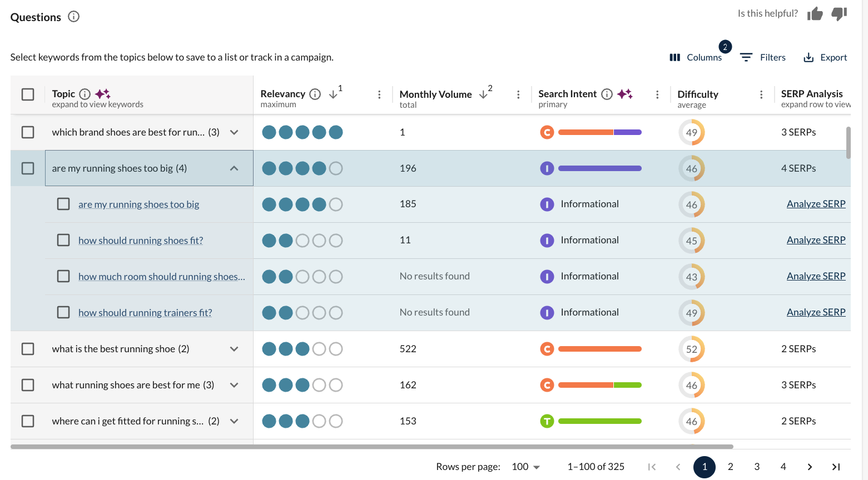The image size is (868, 480).
Task: Open the Filters icon
Action: 746,57
